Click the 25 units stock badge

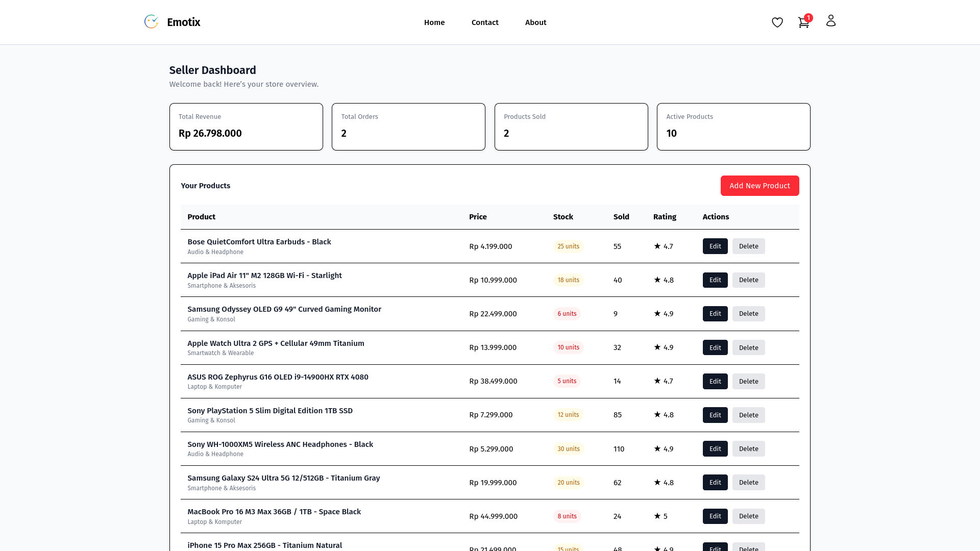[569, 246]
